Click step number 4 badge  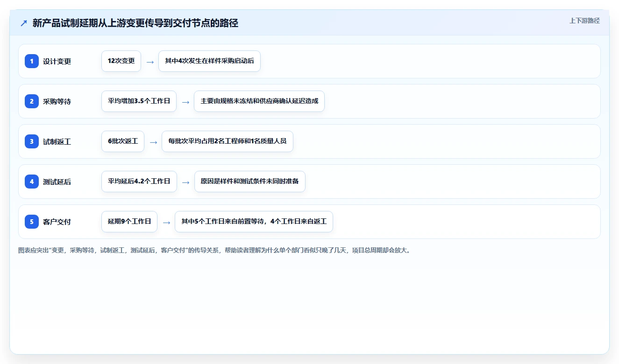click(32, 182)
